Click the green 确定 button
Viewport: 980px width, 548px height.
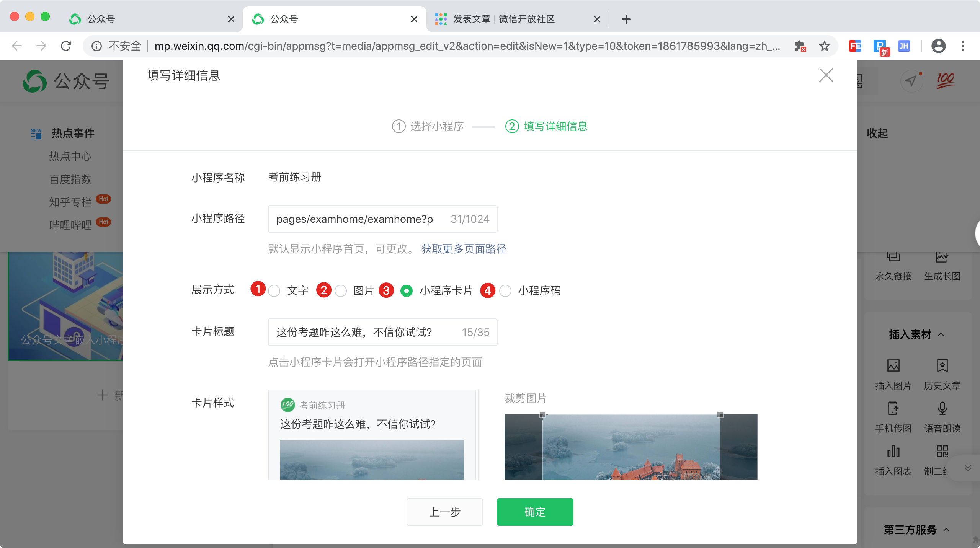535,512
